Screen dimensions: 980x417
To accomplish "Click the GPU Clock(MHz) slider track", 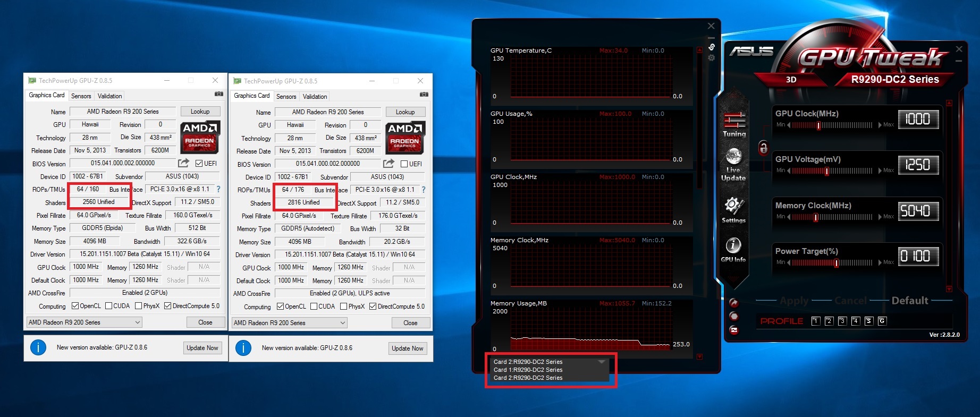I will pyautogui.click(x=832, y=125).
